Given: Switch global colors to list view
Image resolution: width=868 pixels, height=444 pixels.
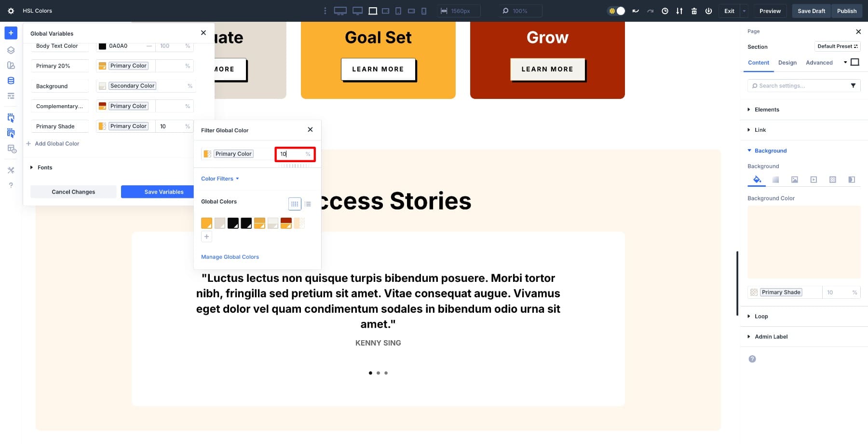Looking at the screenshot, I should click(308, 204).
